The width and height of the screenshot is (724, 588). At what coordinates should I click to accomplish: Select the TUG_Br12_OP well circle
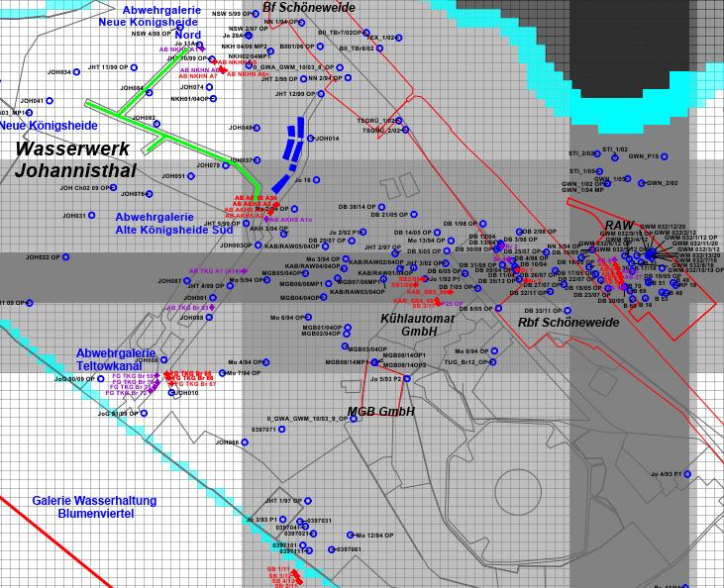click(492, 362)
